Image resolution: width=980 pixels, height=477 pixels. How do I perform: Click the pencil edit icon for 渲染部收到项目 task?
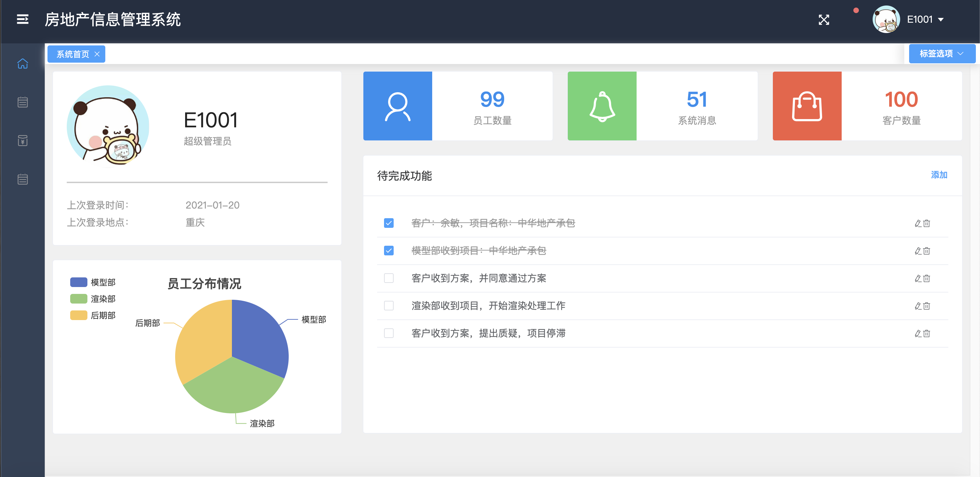pyautogui.click(x=918, y=306)
